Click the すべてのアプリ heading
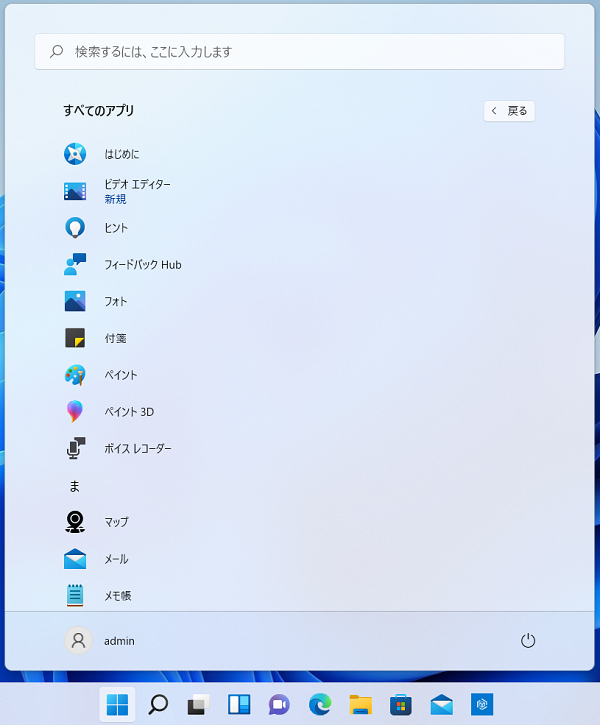This screenshot has width=600, height=725. pyautogui.click(x=98, y=111)
